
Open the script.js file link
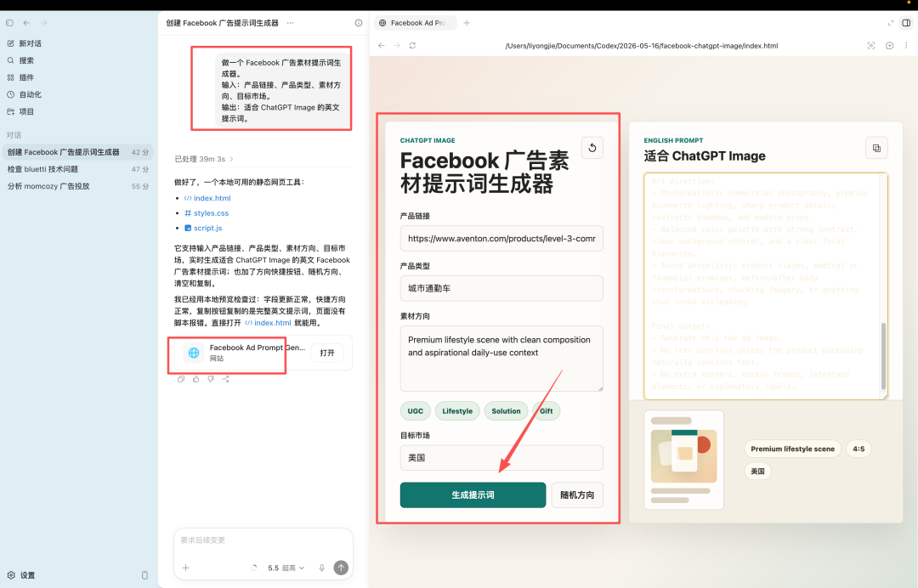coord(203,229)
